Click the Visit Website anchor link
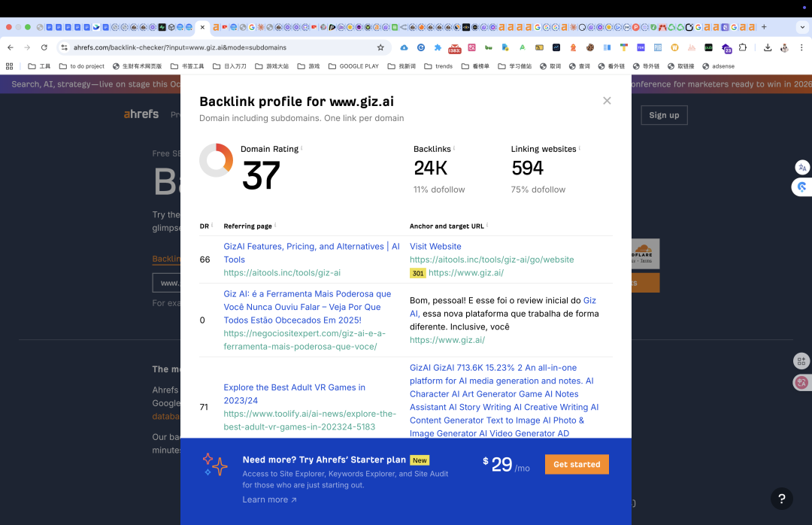Screen dimensions: 812x525 (435, 246)
